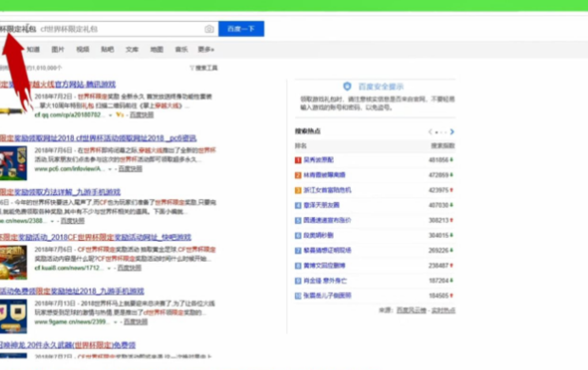
Task: Open the rank 2 hot search topic
Action: (324, 175)
